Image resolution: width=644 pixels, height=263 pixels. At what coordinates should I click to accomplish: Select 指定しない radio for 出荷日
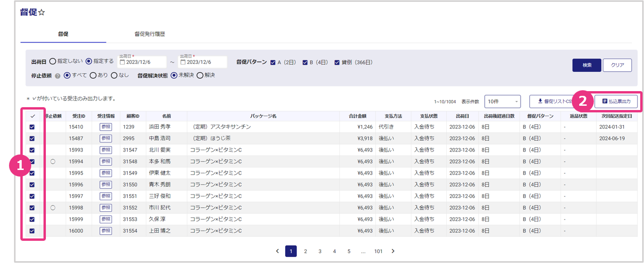point(52,61)
